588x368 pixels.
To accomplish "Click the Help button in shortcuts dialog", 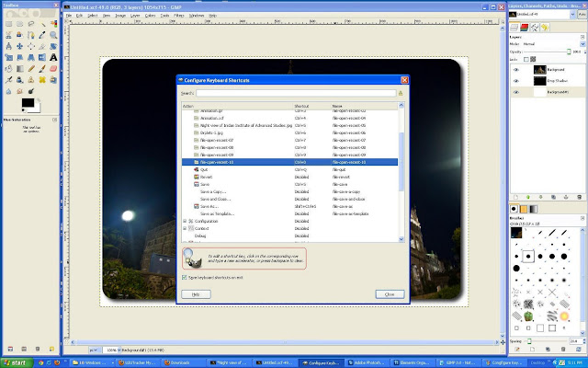I will pyautogui.click(x=196, y=294).
